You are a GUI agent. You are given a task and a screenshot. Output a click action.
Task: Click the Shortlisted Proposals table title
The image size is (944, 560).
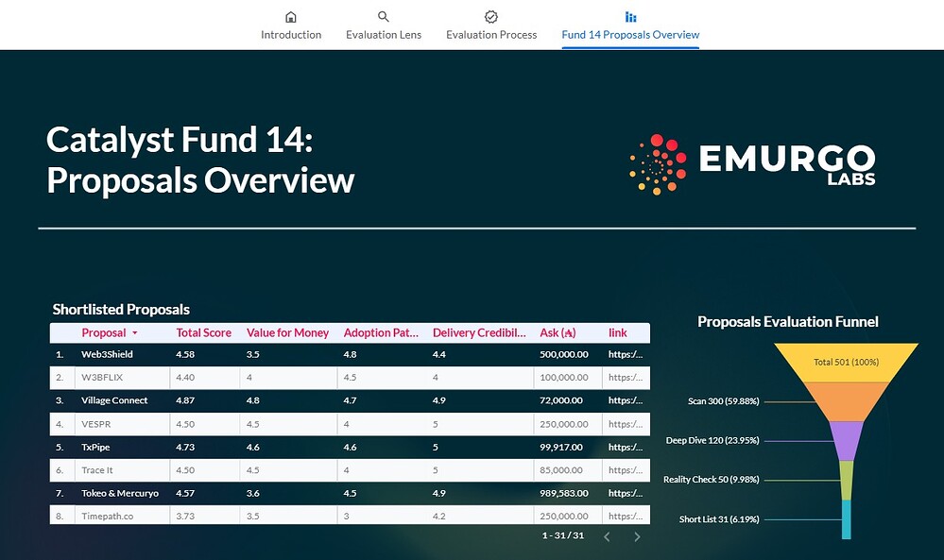121,309
